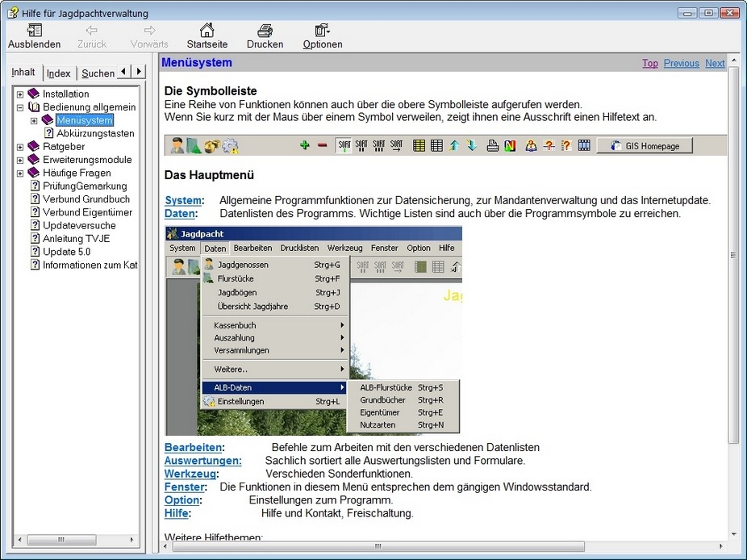Go to Startseite via the house icon

(x=207, y=30)
